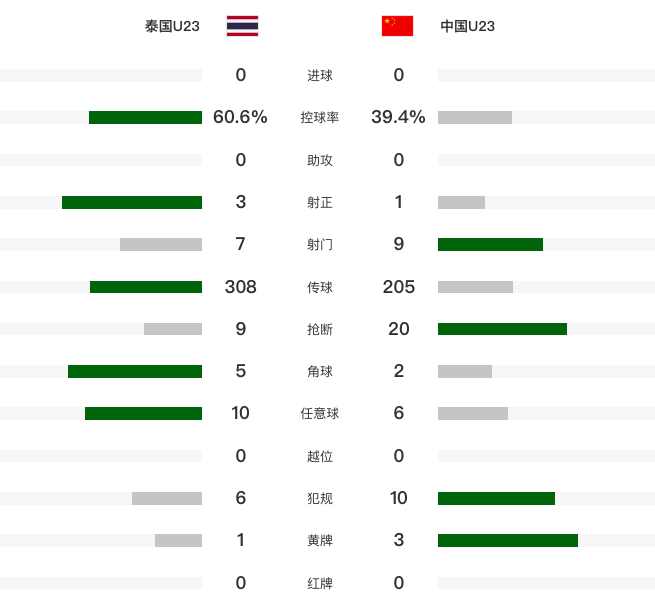Click Thailand's green possession bar
Screen dimensions: 655x609
click(145, 117)
